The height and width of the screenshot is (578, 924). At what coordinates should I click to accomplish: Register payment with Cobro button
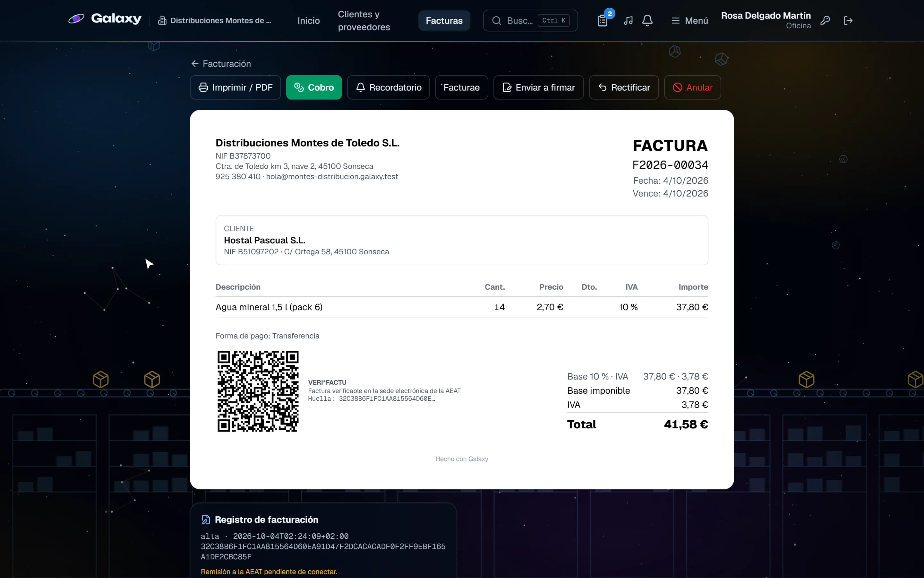(x=314, y=88)
